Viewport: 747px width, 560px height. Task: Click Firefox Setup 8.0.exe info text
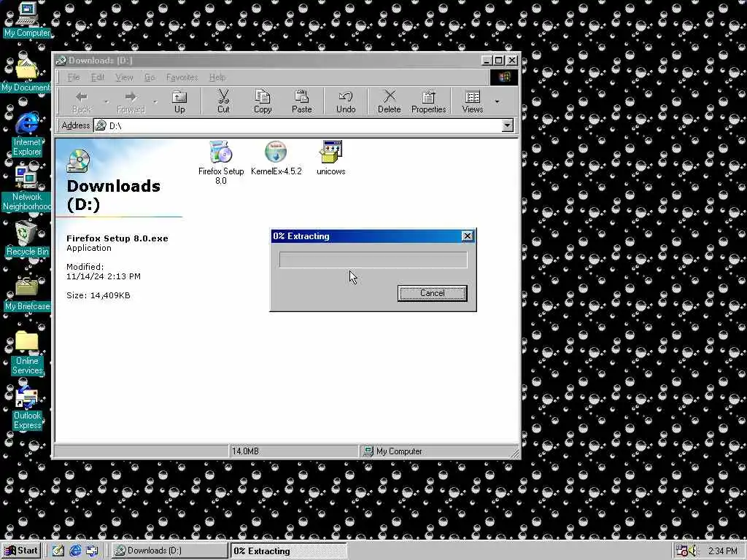117,238
